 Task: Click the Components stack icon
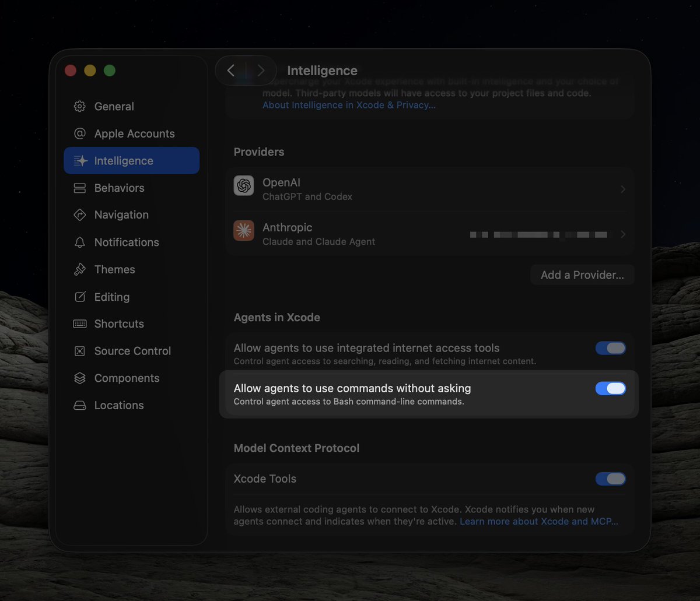80,378
